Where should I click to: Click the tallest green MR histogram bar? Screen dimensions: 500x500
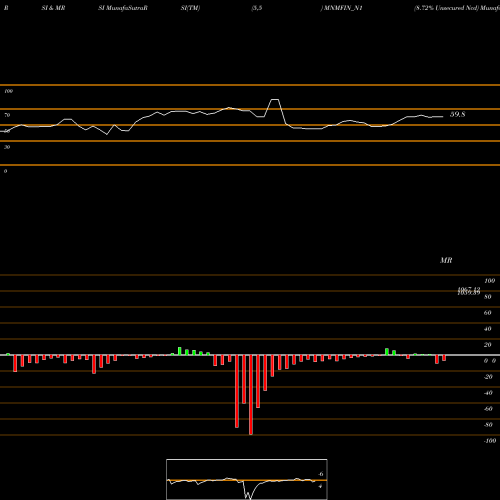tap(180, 351)
